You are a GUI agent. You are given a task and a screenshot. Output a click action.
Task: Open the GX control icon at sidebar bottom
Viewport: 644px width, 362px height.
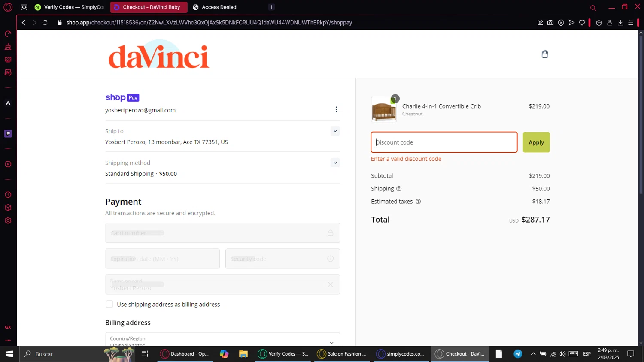(x=8, y=327)
